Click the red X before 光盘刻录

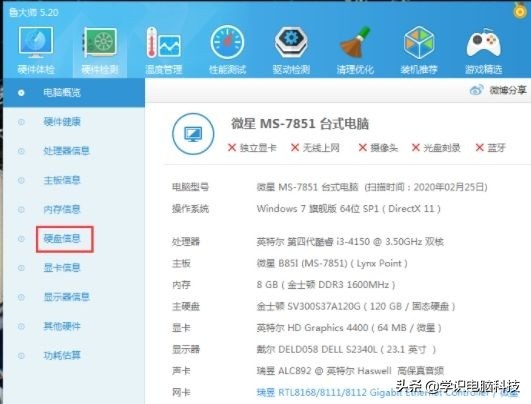tap(416, 148)
